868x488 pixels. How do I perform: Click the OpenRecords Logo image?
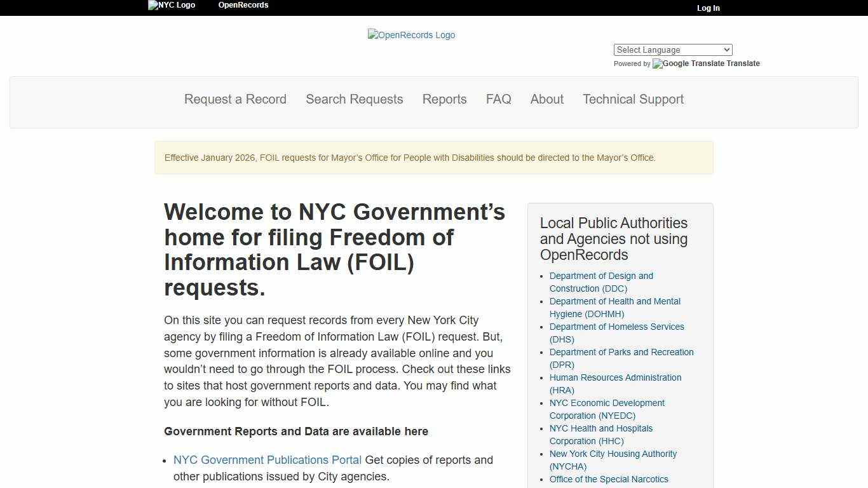coord(411,35)
